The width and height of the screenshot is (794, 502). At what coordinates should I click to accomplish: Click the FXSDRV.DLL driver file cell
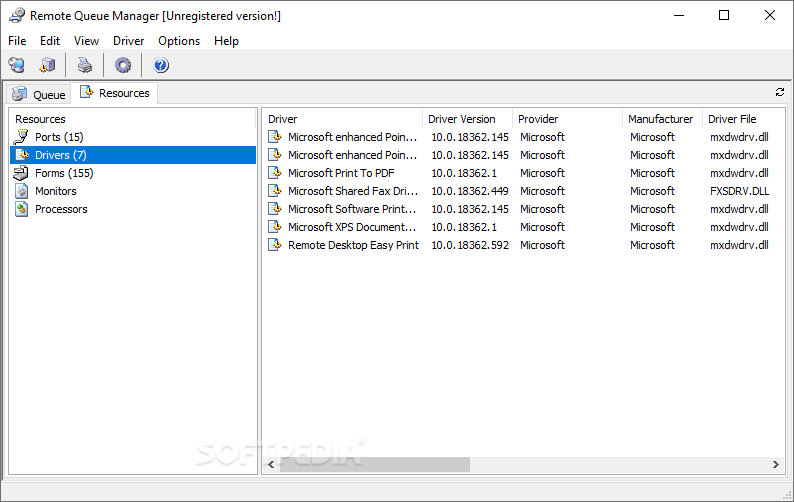tap(739, 191)
